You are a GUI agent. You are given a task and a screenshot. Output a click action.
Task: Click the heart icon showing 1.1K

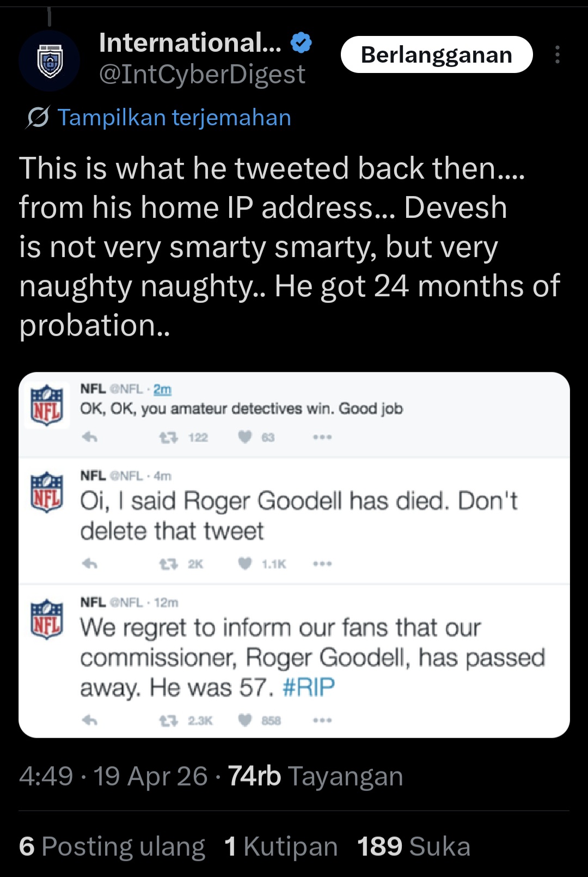point(245,564)
